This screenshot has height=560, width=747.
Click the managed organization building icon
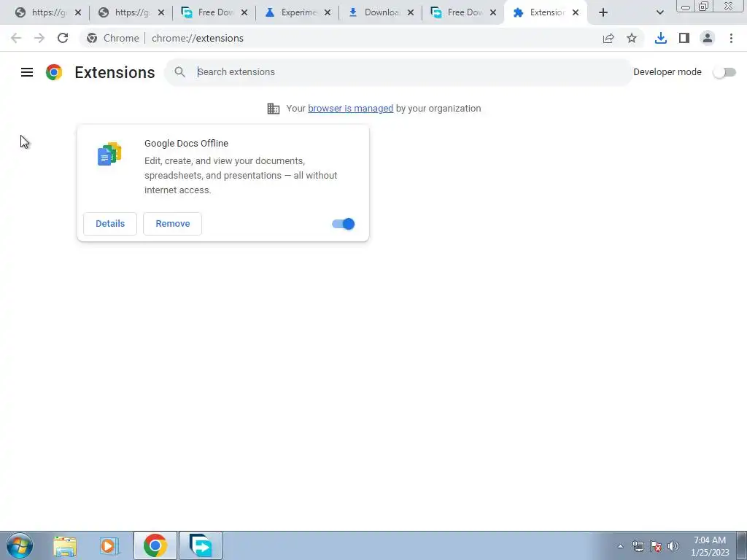click(274, 109)
